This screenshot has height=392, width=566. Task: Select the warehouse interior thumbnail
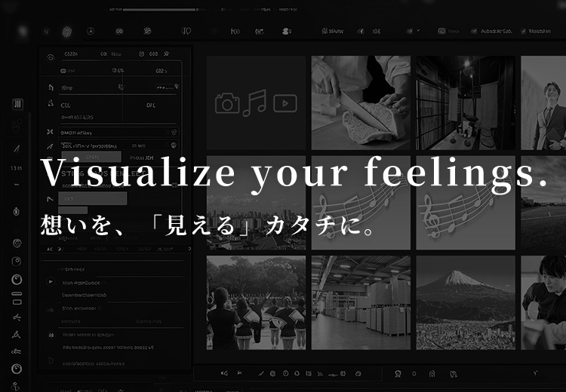coord(361,302)
